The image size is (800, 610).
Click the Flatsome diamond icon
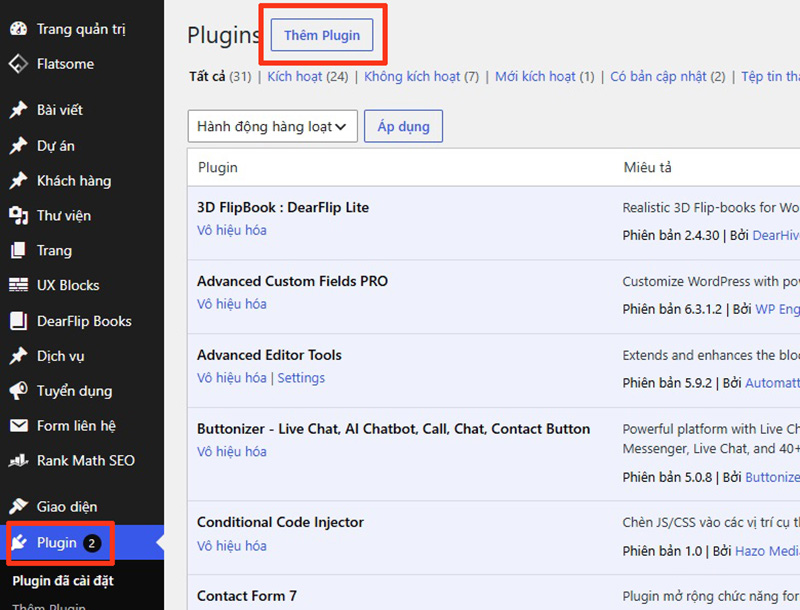(x=18, y=64)
